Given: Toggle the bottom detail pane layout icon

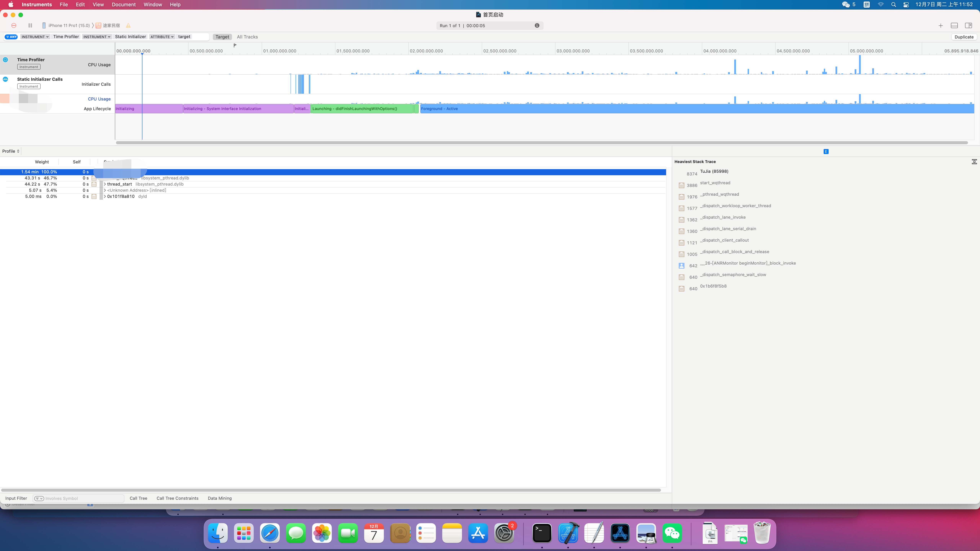Looking at the screenshot, I should (x=954, y=25).
